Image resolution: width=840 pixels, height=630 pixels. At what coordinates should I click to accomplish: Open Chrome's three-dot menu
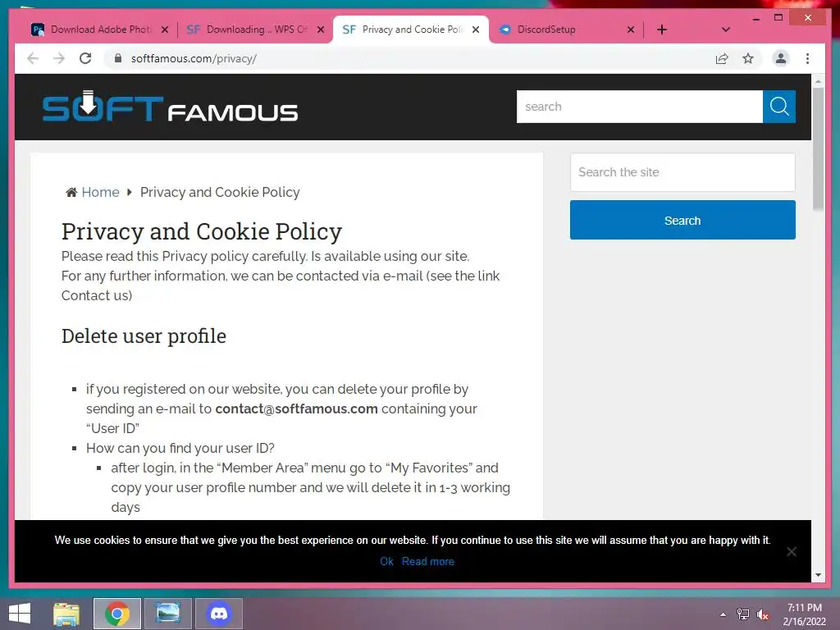[x=807, y=58]
